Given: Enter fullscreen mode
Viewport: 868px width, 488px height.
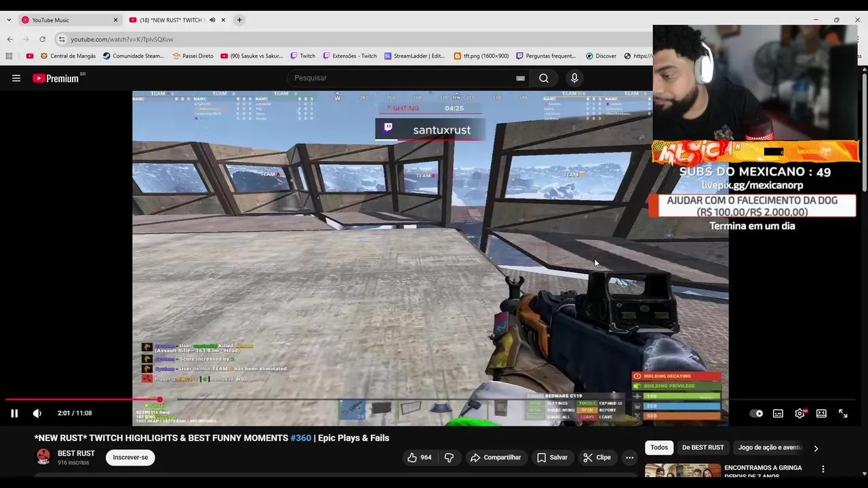Looking at the screenshot, I should (x=843, y=413).
